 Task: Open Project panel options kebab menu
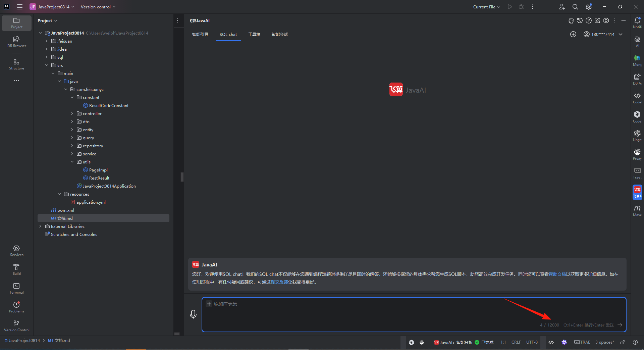[177, 20]
